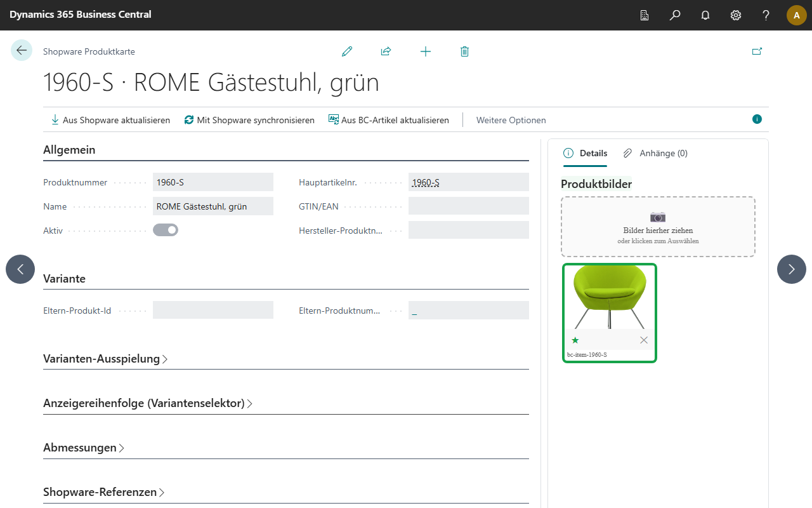Open the settings gear icon

tap(736, 15)
